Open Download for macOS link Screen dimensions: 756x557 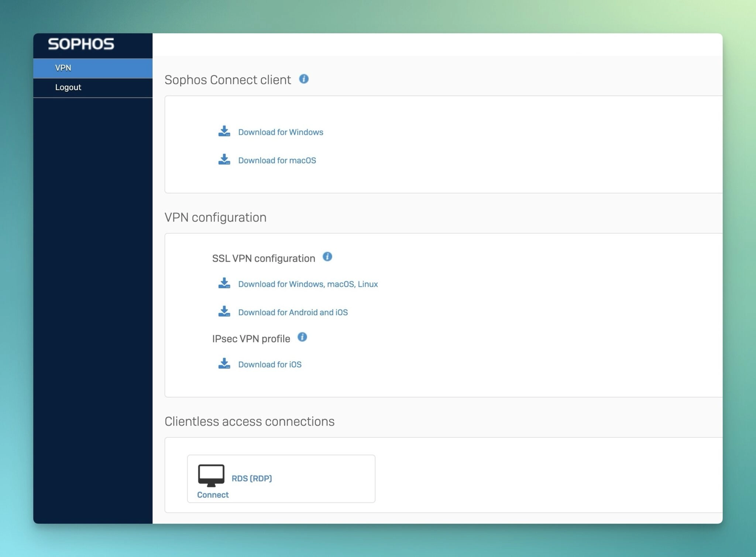[x=276, y=160]
